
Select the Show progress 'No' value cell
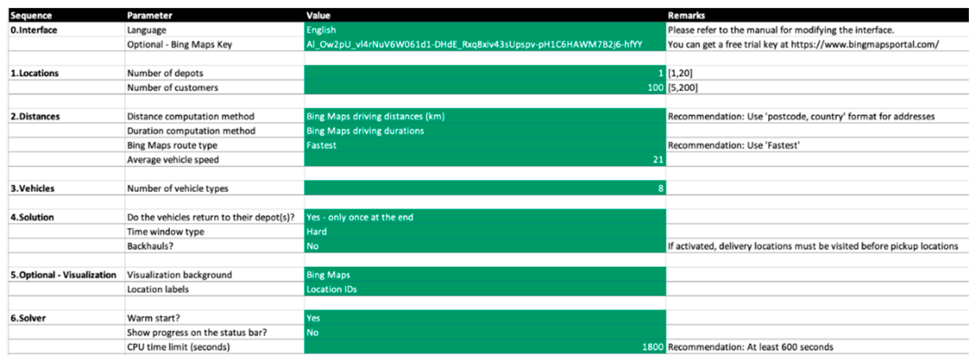(x=485, y=332)
